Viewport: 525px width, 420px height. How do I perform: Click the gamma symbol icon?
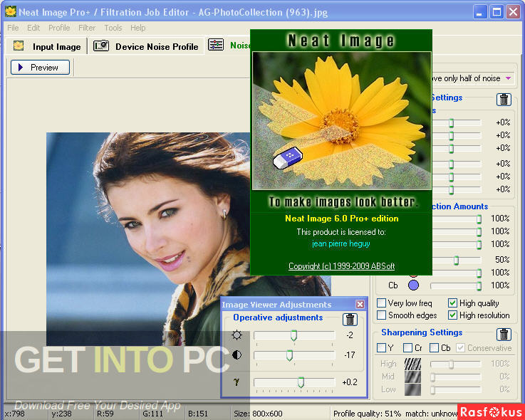pyautogui.click(x=236, y=382)
